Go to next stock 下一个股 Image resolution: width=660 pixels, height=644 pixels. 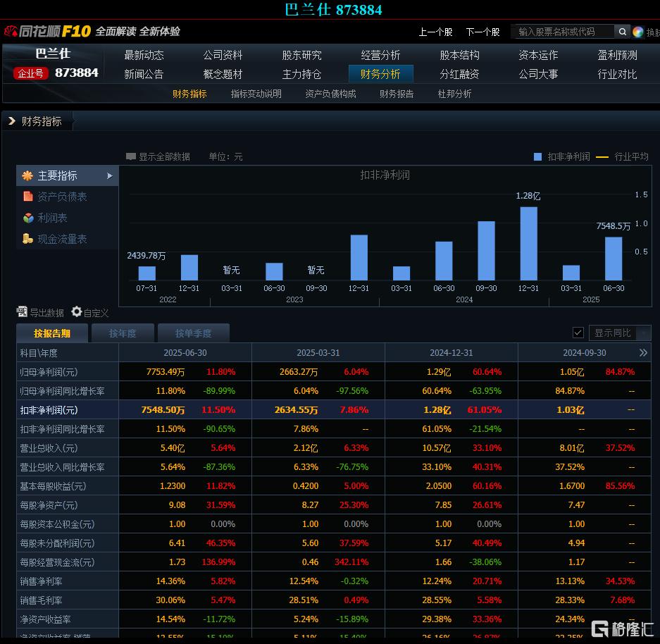click(x=482, y=32)
